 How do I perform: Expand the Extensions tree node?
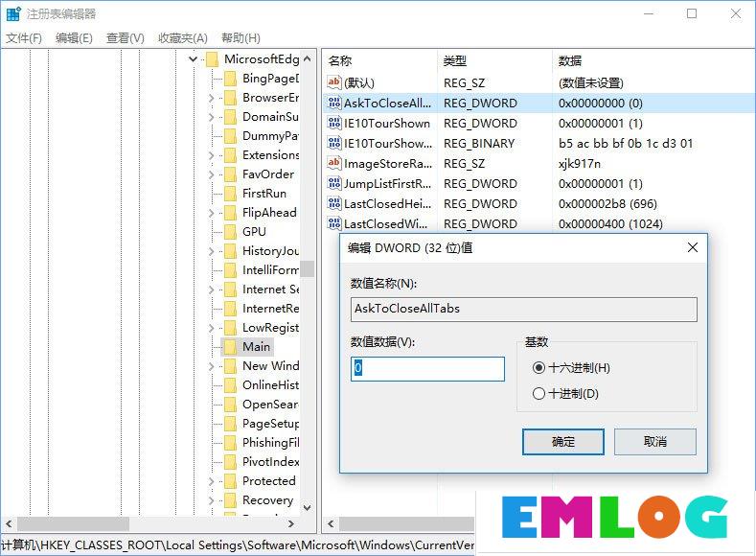[211, 155]
